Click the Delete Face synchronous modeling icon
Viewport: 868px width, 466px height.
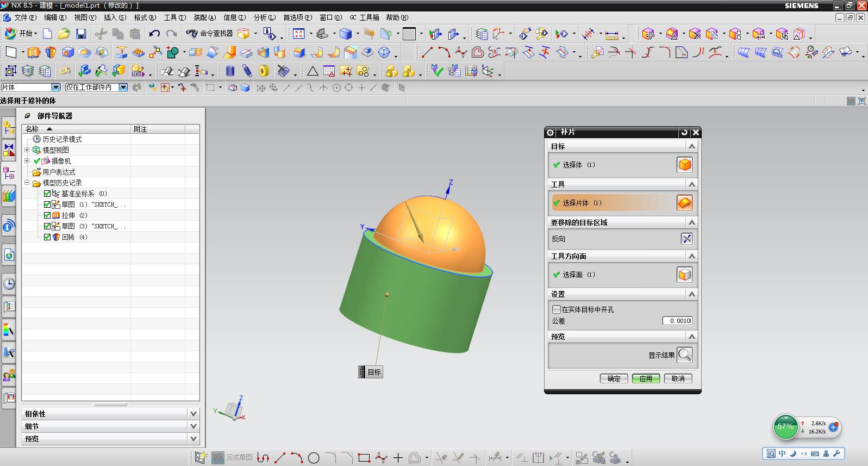coord(695,34)
